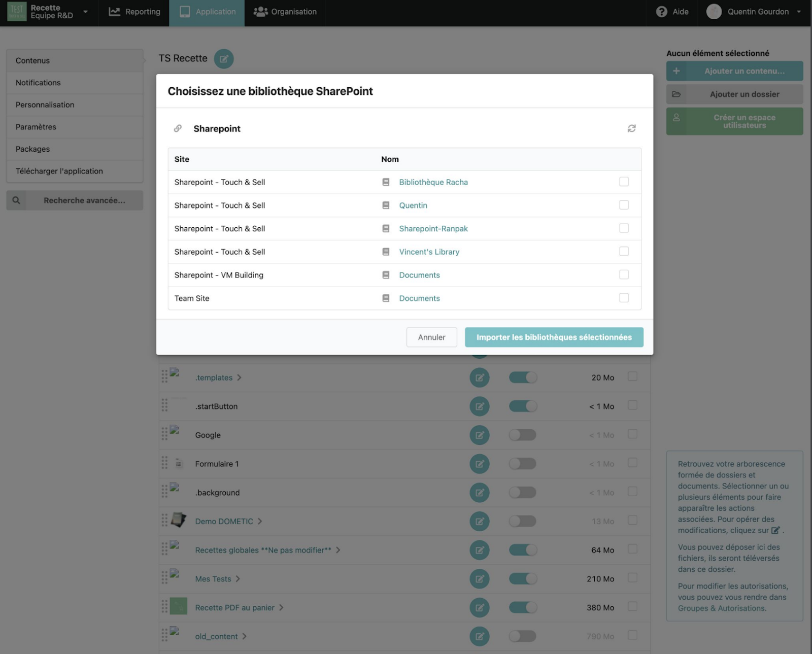
Task: Expand the .templates folder chevron
Action: tap(239, 377)
